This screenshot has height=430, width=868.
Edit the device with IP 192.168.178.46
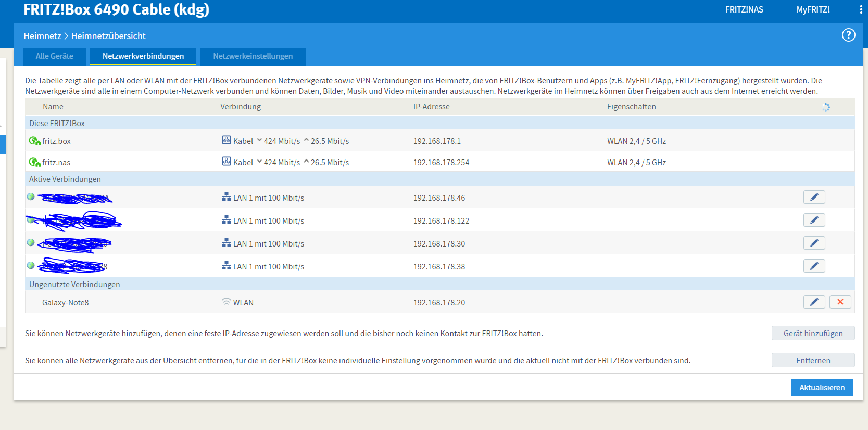[814, 197]
